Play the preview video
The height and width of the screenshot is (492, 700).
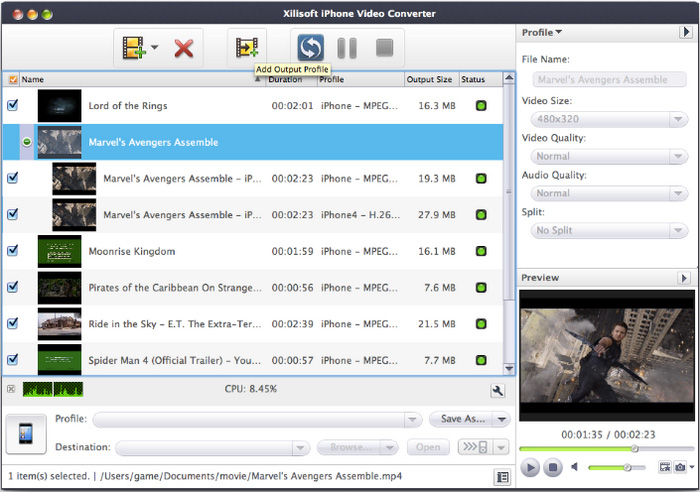click(x=530, y=467)
